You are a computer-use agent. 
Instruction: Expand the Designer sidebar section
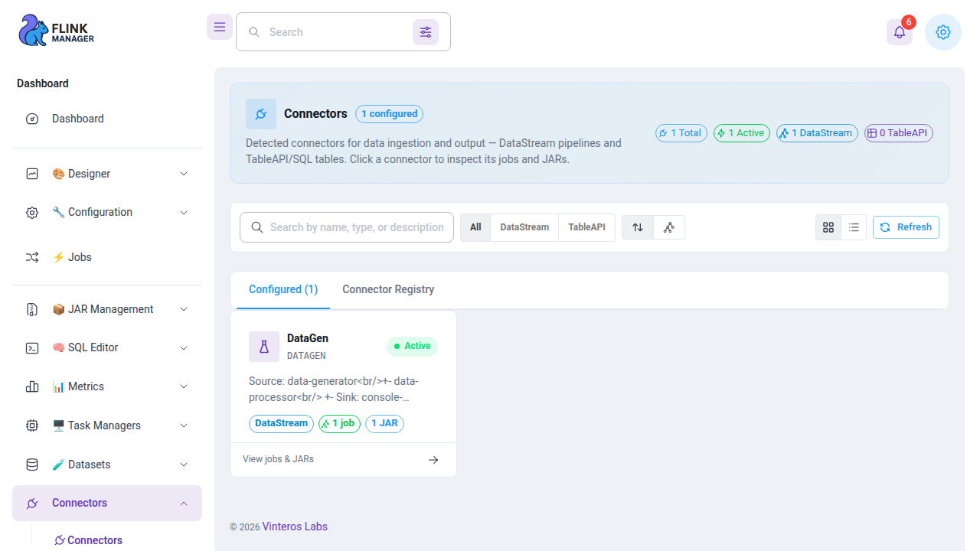coord(107,174)
